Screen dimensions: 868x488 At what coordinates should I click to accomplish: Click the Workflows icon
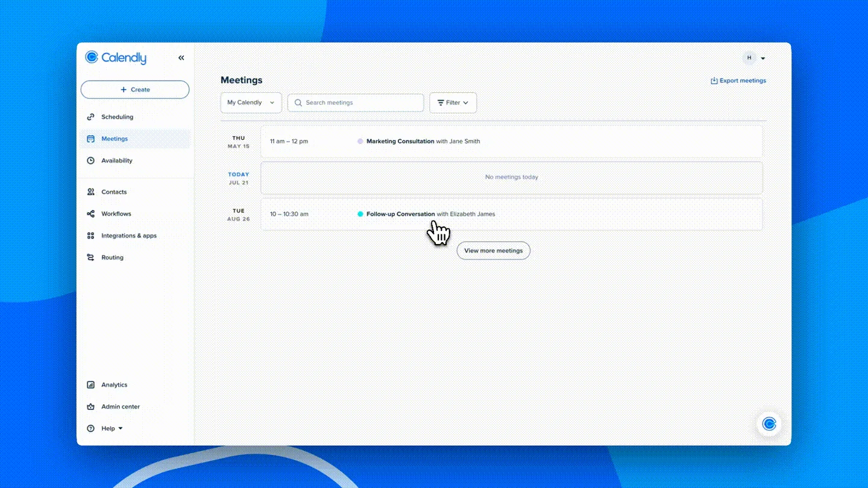tap(90, 214)
